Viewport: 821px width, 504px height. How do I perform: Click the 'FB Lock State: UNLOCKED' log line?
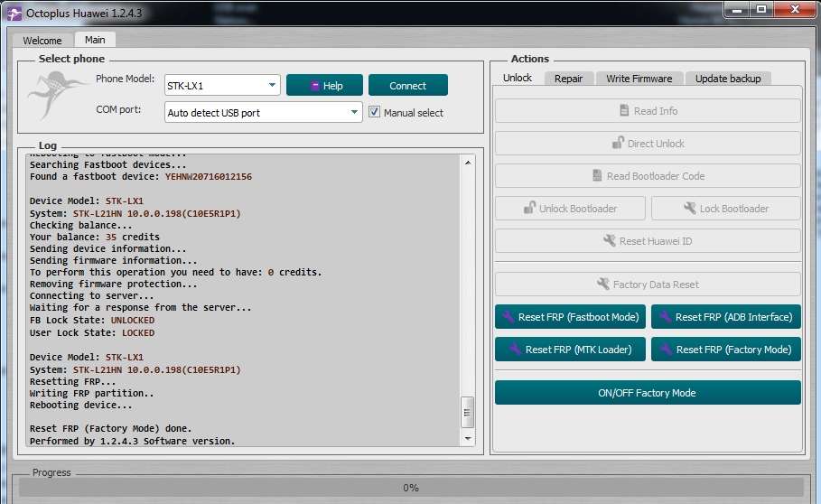click(92, 320)
